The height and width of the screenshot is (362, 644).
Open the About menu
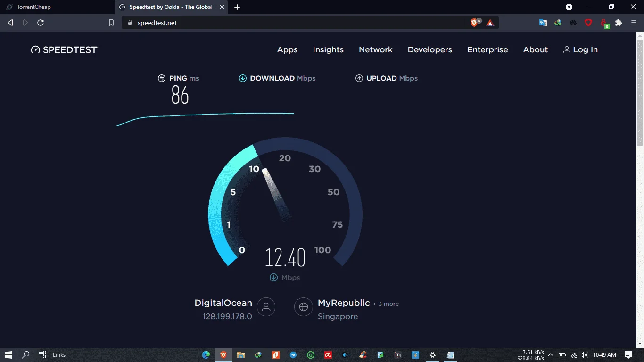click(536, 49)
